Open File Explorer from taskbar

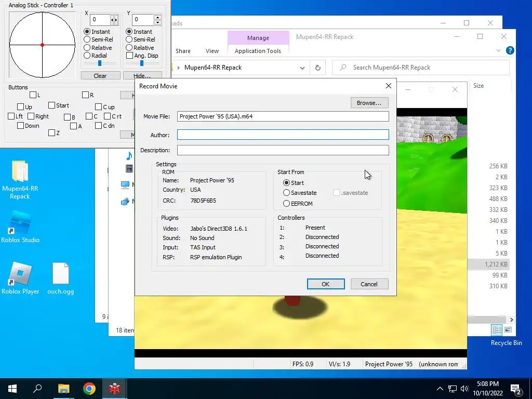point(63,389)
